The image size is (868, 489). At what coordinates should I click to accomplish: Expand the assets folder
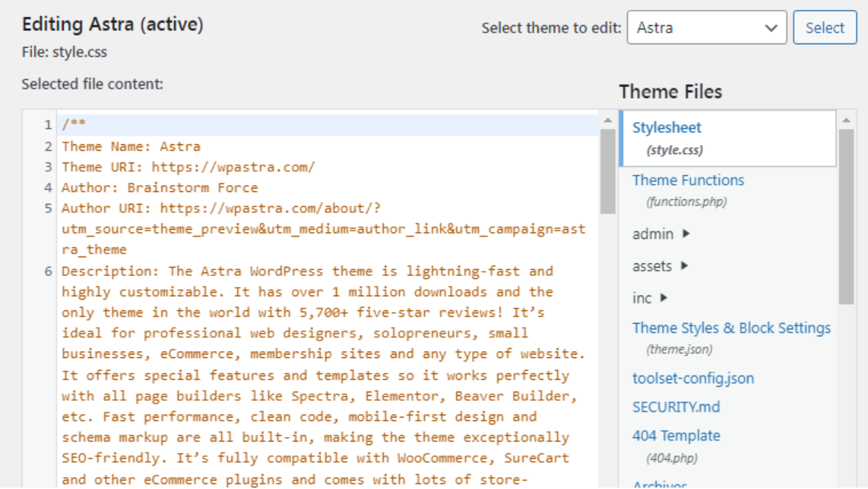click(652, 266)
